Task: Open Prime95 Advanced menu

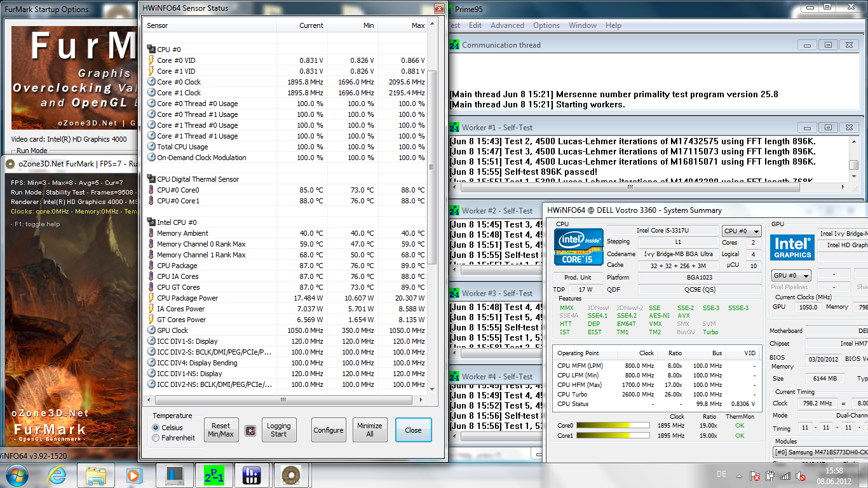Action: (x=507, y=25)
